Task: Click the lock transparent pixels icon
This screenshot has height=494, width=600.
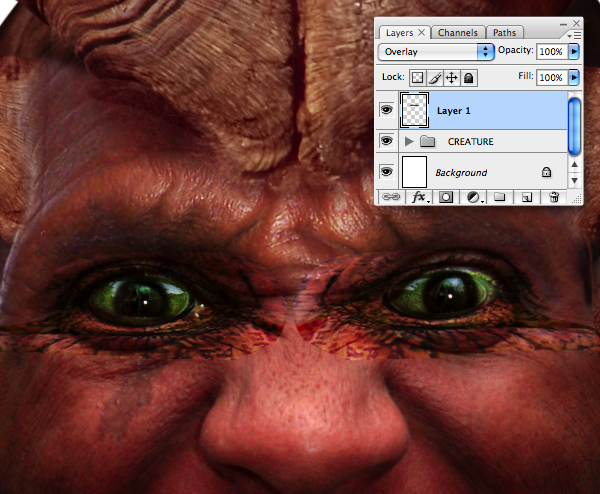Action: click(417, 78)
